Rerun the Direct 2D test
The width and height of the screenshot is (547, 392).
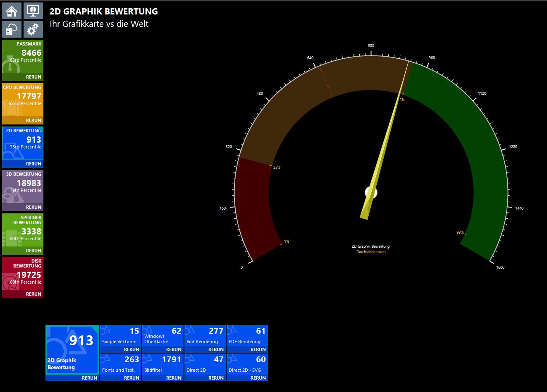pyautogui.click(x=216, y=378)
